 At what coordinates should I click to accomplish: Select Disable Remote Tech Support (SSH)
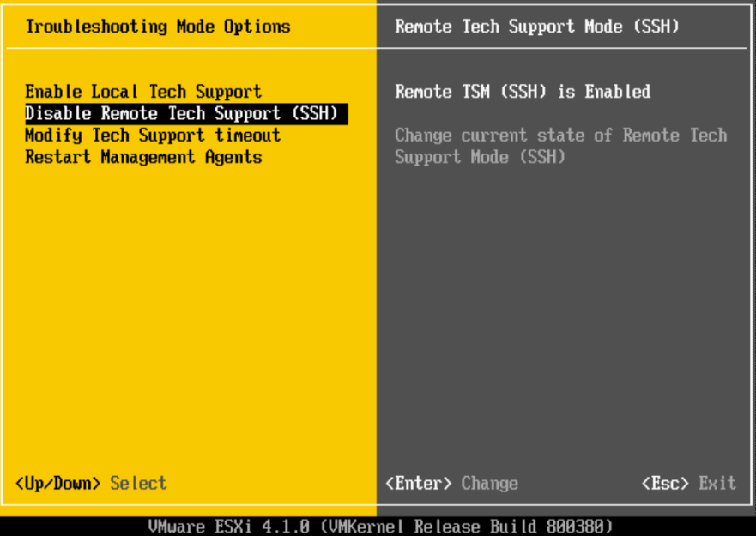185,113
